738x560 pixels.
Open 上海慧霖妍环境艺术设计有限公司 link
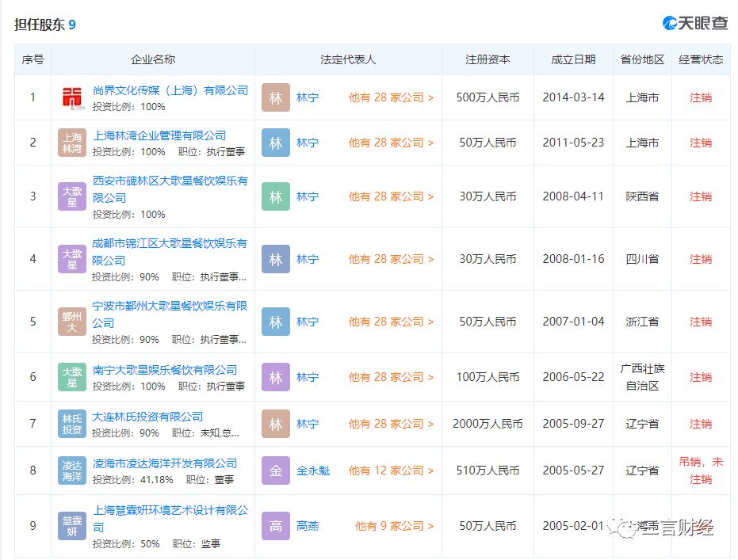coord(170,518)
